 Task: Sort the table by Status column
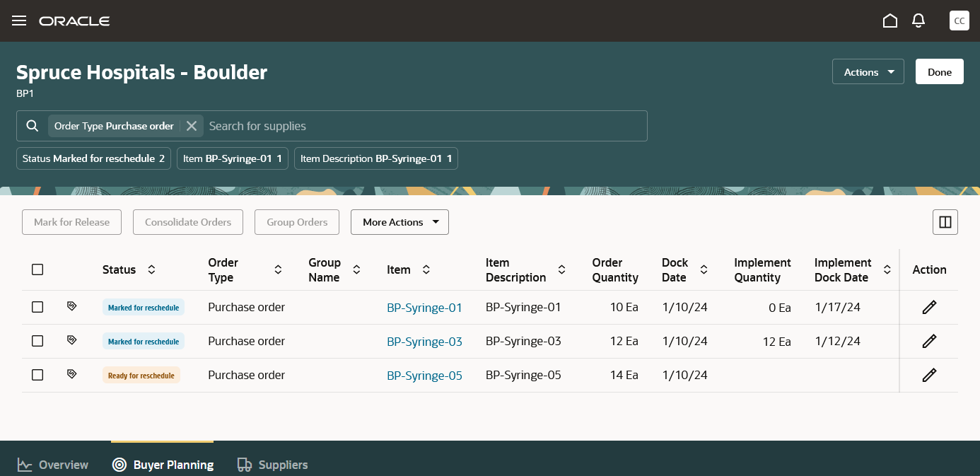pos(151,269)
